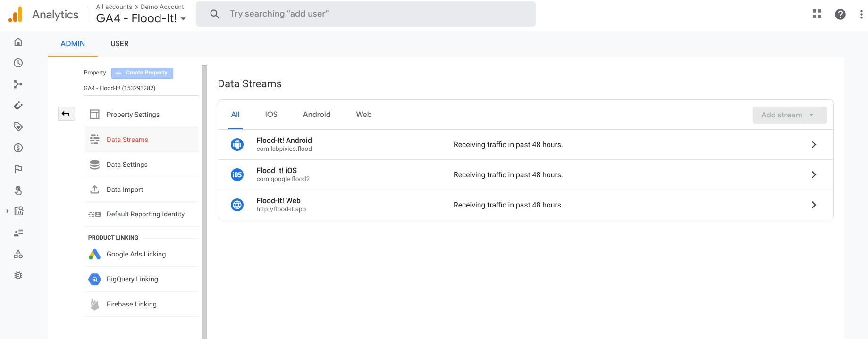The height and width of the screenshot is (339, 868).
Task: Open Property Settings
Action: [x=142, y=115]
